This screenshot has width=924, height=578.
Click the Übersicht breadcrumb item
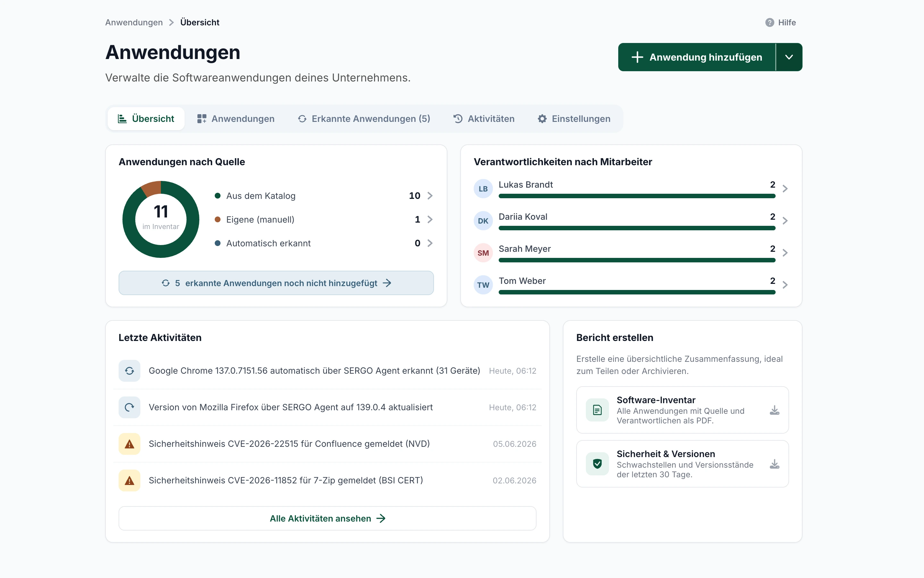coord(200,22)
